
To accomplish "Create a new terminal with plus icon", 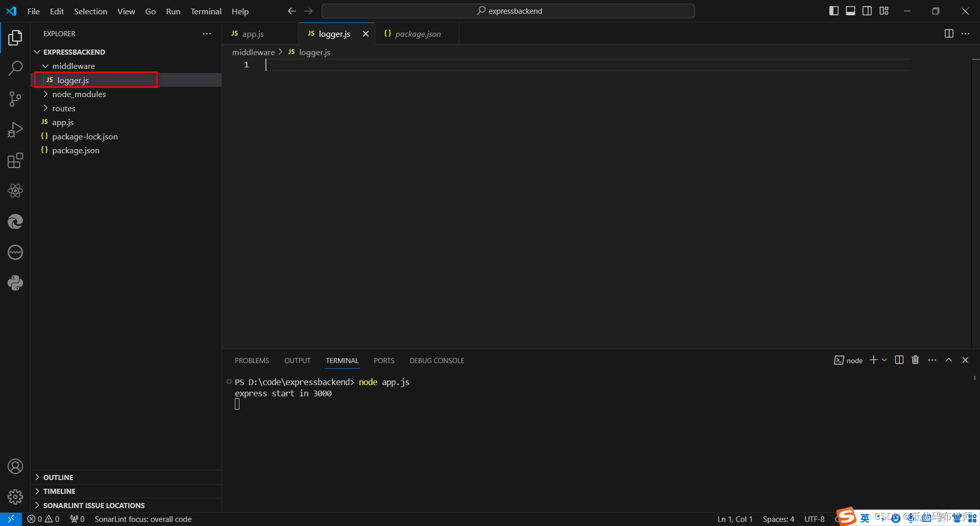I will pos(874,360).
